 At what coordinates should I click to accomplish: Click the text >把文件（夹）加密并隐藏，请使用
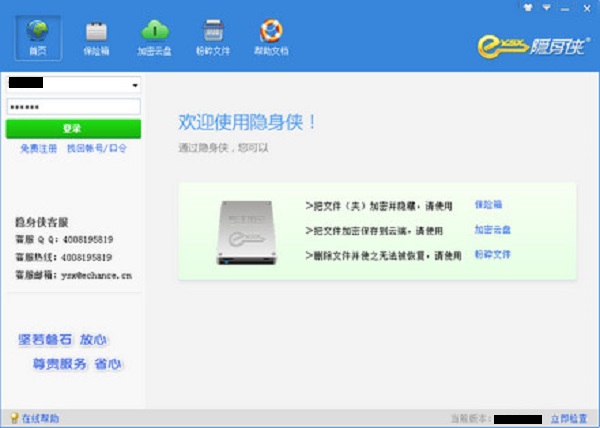point(379,206)
